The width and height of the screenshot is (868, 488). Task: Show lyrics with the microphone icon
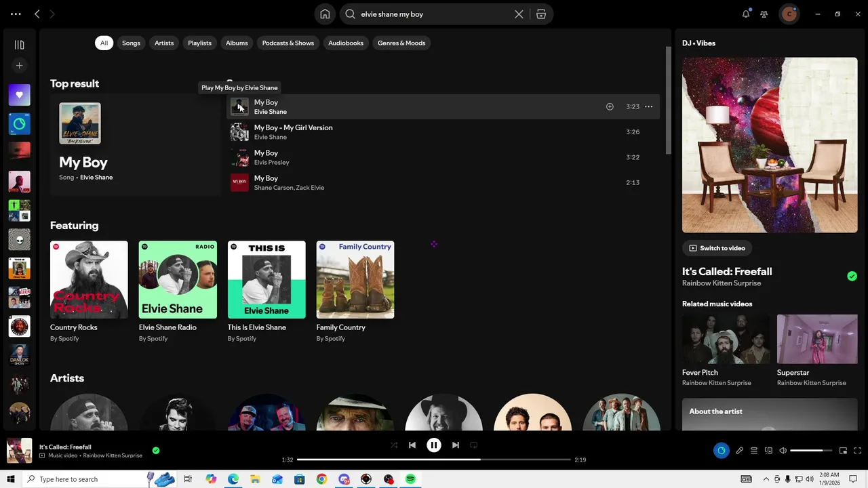tap(739, 451)
